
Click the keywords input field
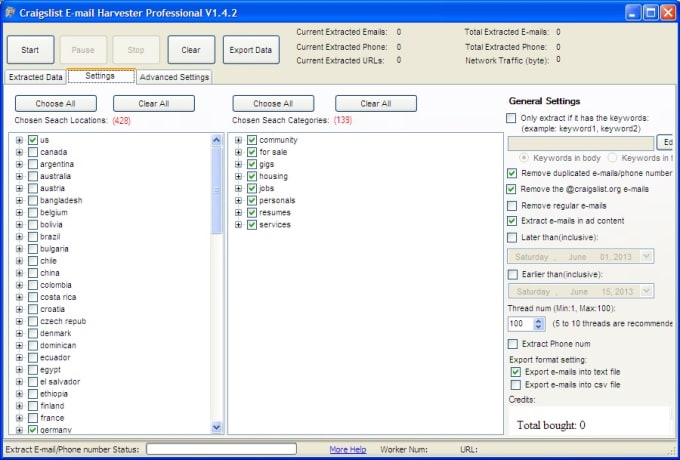(581, 143)
